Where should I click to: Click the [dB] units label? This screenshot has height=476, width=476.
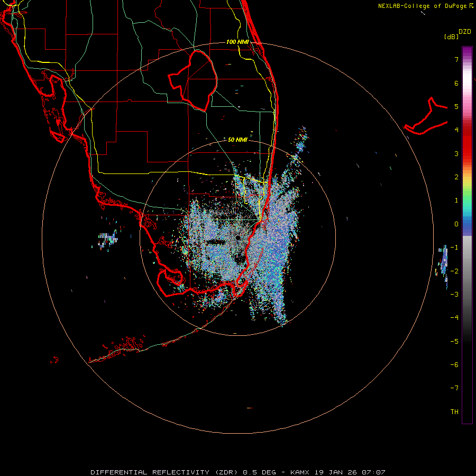(451, 36)
